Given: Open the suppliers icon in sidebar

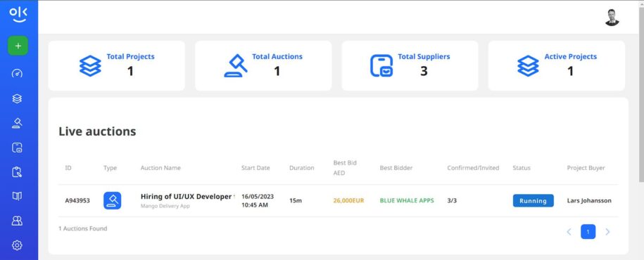Looking at the screenshot, I should (x=17, y=148).
